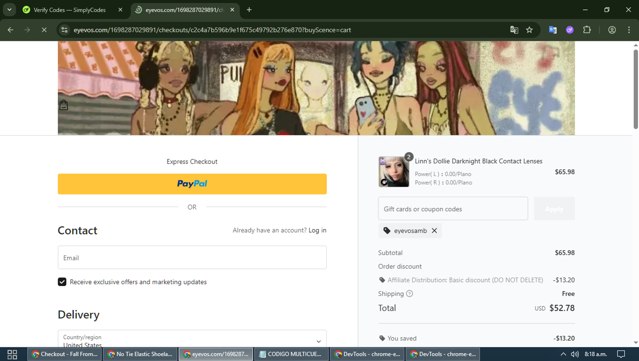Pay with PayPal express checkout button
Image resolution: width=639 pixels, height=361 pixels.
[x=192, y=184]
